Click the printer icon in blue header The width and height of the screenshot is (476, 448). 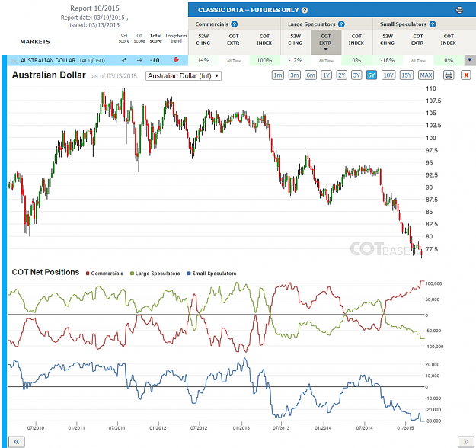459,10
